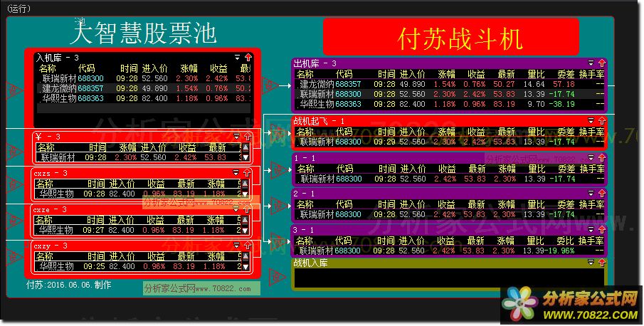Click the red up arrow of 出机库 panel
Image resolution: width=644 pixels, height=326 pixels.
click(x=602, y=63)
